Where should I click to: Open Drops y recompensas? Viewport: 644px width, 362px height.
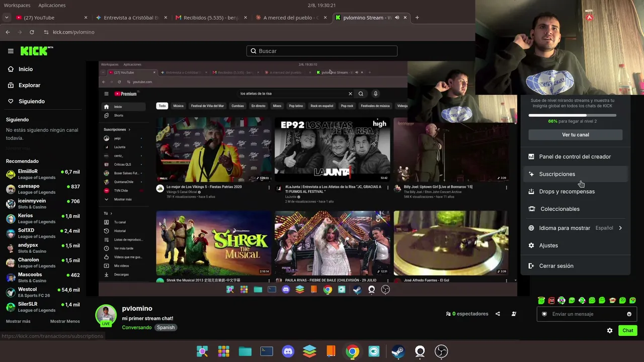pyautogui.click(x=576, y=192)
